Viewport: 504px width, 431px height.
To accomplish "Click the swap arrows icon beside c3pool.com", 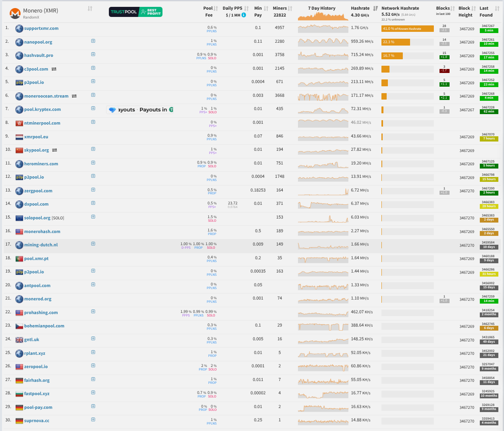I will (54, 69).
